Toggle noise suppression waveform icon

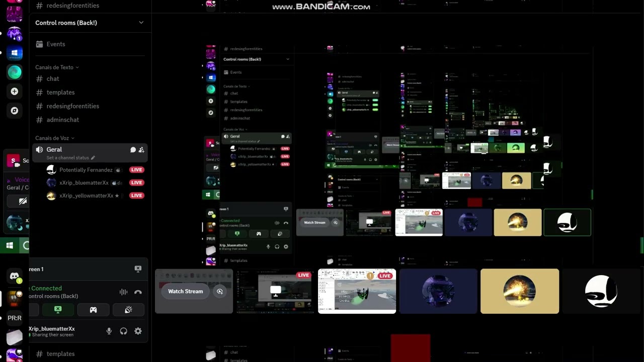tap(123, 292)
